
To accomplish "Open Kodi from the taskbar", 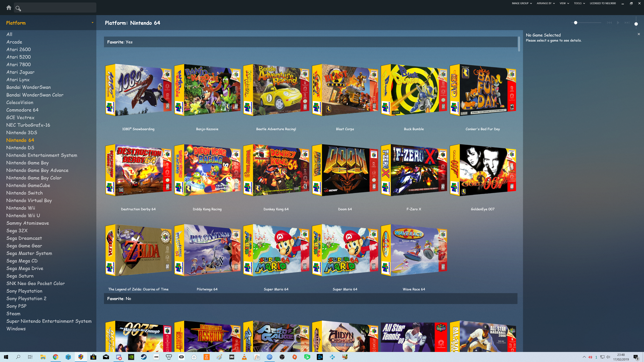I will click(x=332, y=357).
